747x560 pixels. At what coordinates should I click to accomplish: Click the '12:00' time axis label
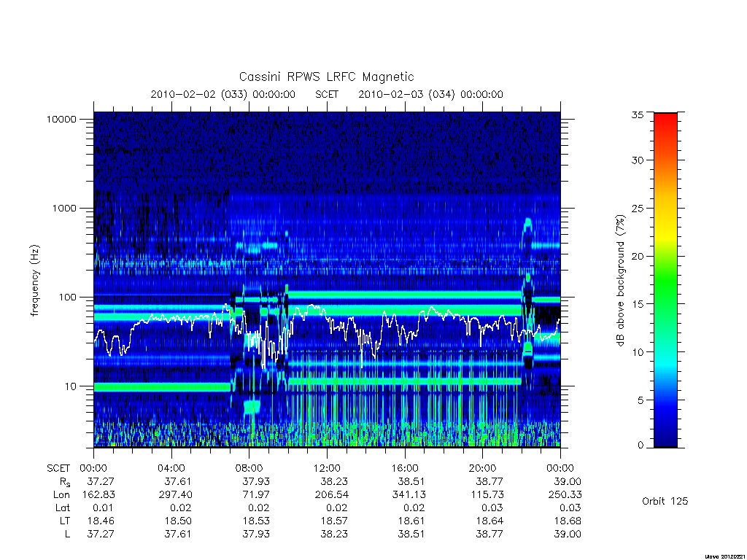327,468
